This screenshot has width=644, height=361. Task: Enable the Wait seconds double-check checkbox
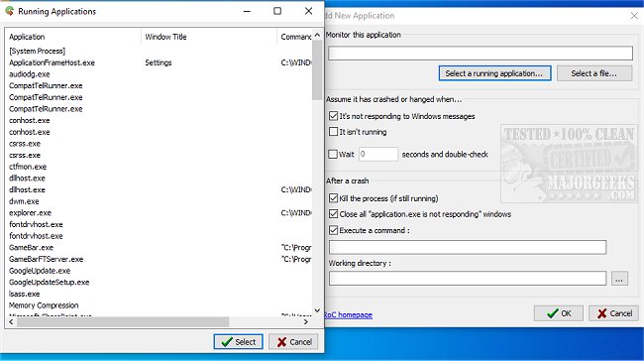(333, 154)
